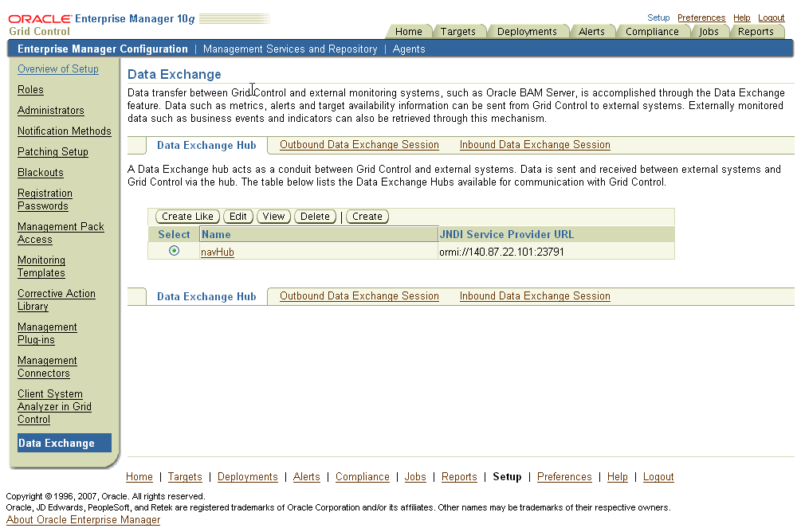
Task: Switch to the Jobs tab
Action: point(709,32)
